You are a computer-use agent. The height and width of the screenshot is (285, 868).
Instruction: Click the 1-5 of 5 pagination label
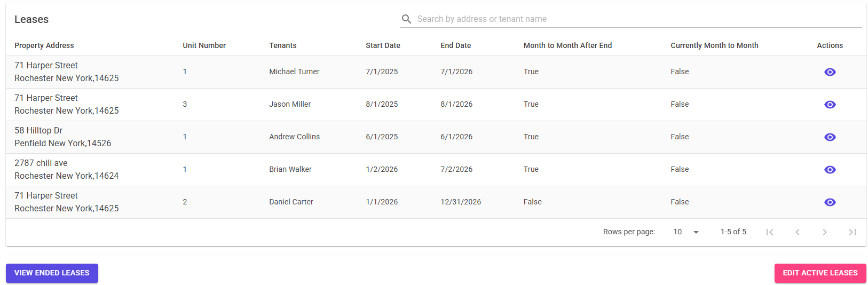coord(733,232)
